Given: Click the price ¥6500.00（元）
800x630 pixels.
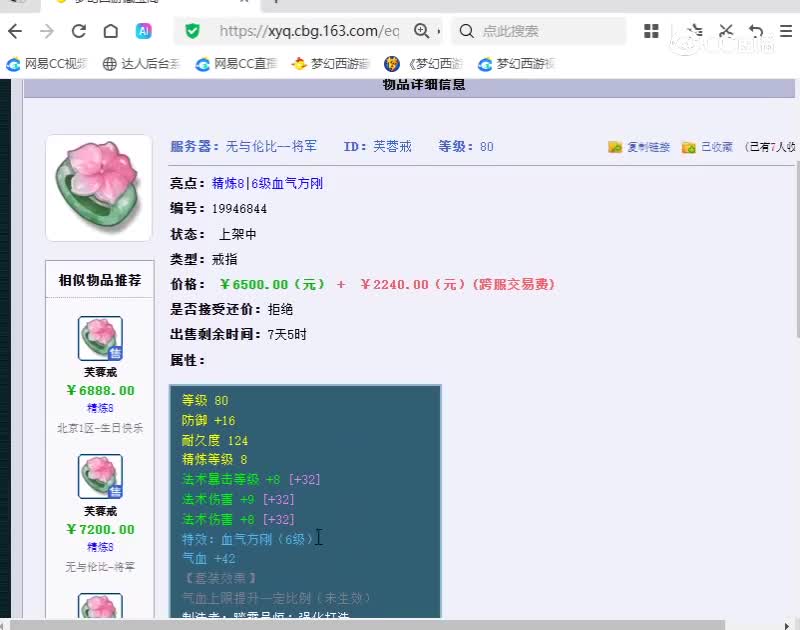Looking at the screenshot, I should tap(272, 284).
